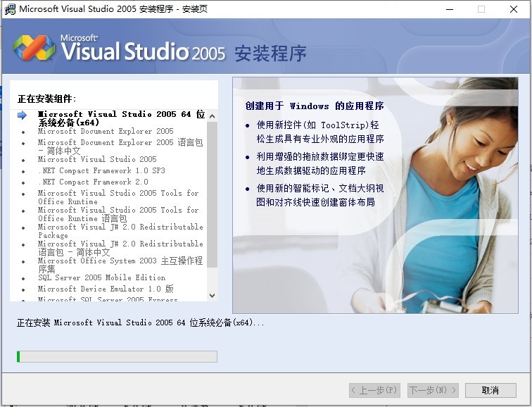Click the Visual Studio logo in banner
The width and height of the screenshot is (532, 407).
click(x=34, y=47)
